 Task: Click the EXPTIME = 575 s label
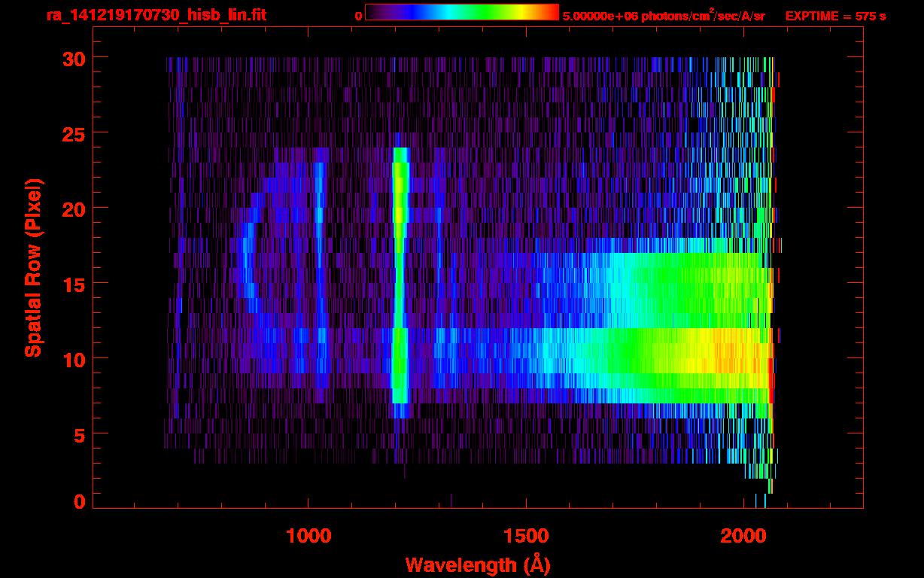point(835,16)
